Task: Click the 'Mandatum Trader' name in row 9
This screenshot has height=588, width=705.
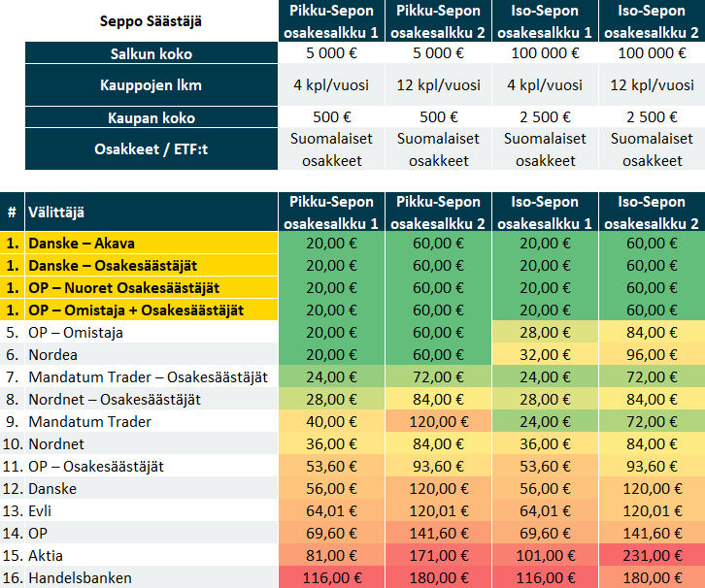Action: 89,422
